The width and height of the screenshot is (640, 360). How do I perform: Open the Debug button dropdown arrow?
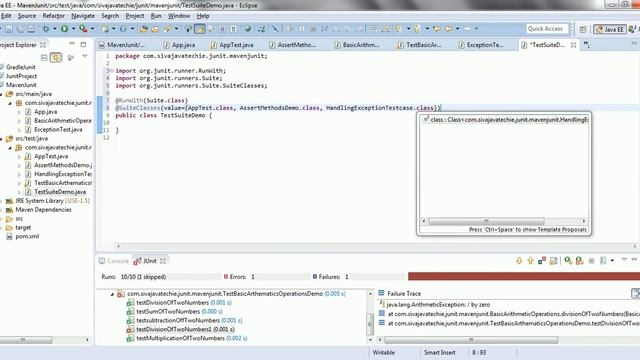[x=55, y=29]
